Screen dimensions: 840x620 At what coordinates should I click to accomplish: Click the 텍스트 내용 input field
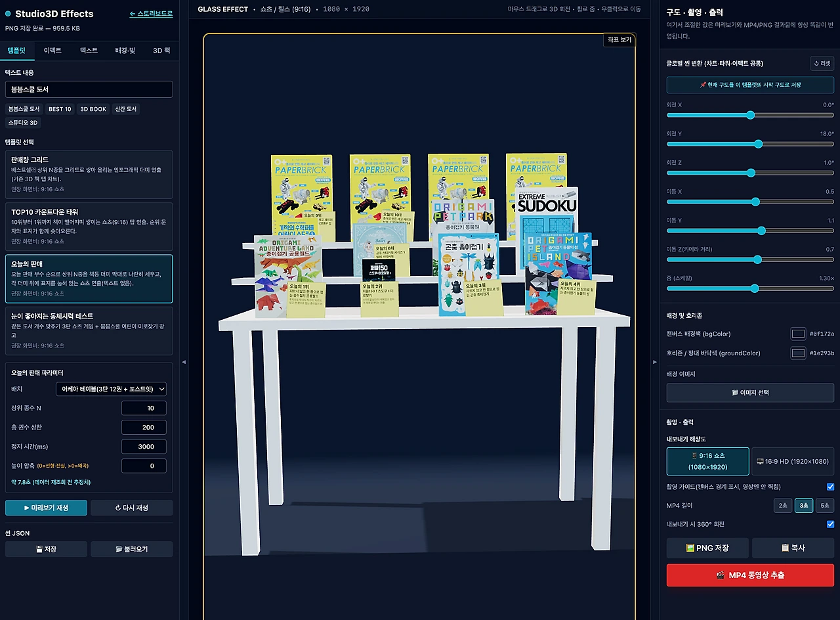[89, 89]
